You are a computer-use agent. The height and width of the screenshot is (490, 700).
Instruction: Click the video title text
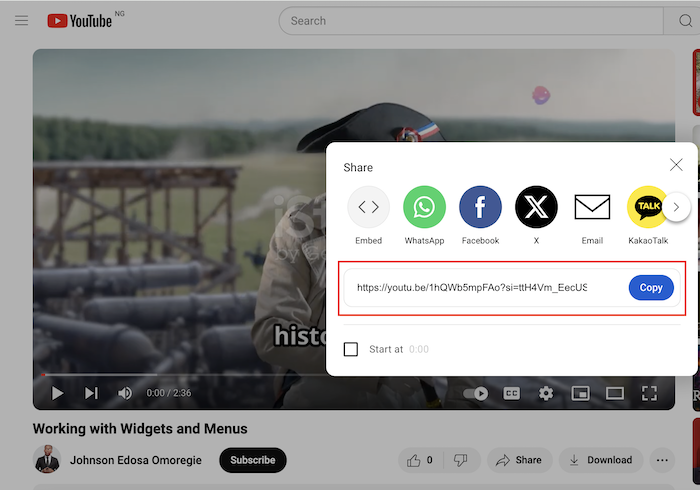click(140, 428)
